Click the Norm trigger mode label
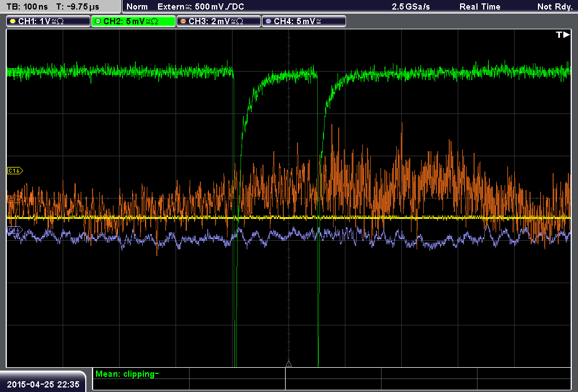Image resolution: width=578 pixels, height=392 pixels. [137, 7]
